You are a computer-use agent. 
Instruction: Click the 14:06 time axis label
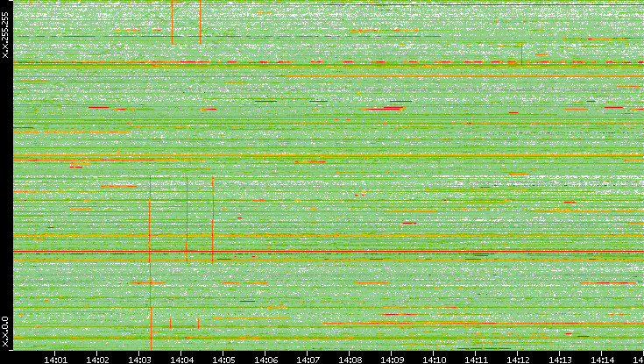pyautogui.click(x=265, y=360)
